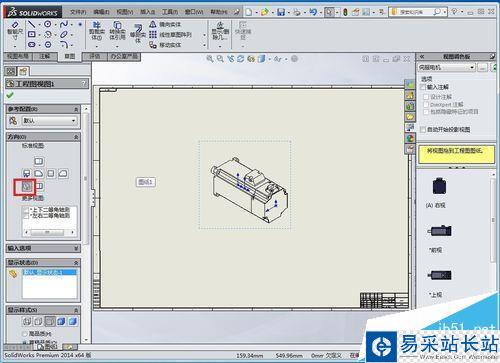Screen dimensions: 500x363
Task: Collapse the 显示样式 section
Action: [76, 310]
